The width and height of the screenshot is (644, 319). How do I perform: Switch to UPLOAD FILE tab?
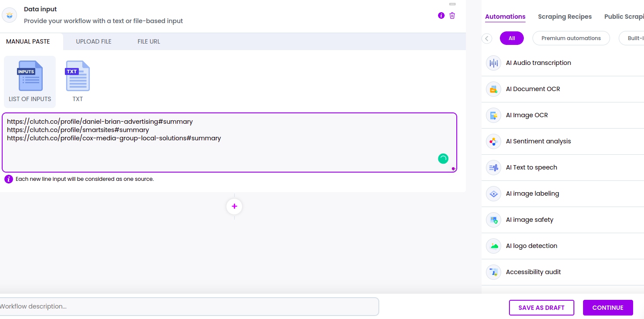(x=94, y=41)
